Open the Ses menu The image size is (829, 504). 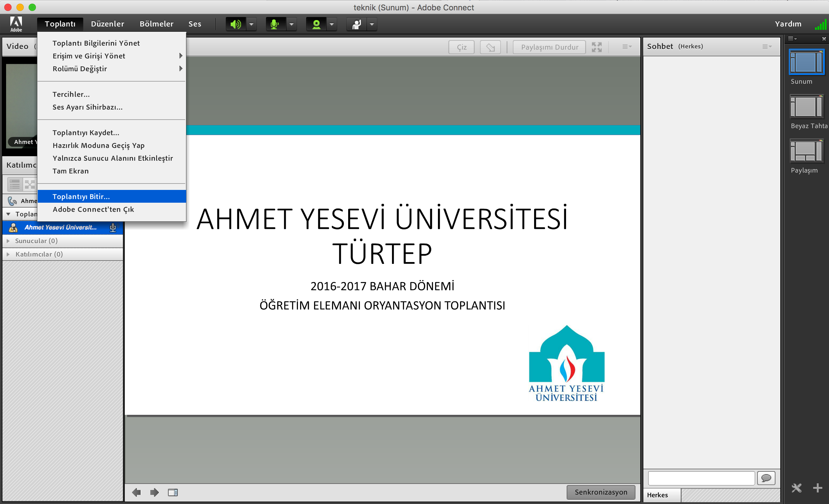click(195, 24)
